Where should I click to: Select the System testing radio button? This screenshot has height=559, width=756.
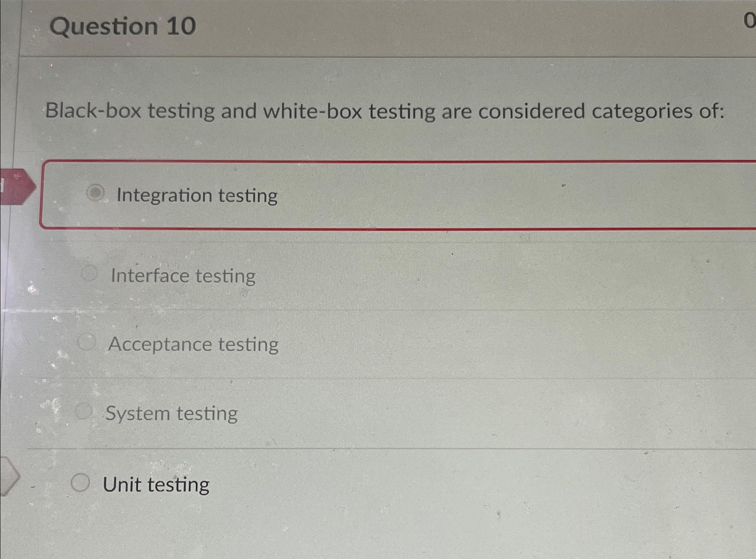pyautogui.click(x=84, y=411)
